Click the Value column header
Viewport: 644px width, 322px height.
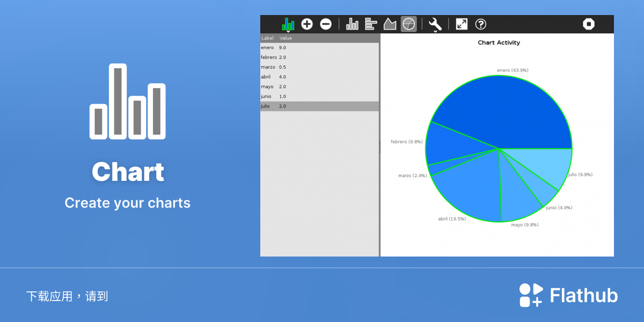[x=286, y=38]
